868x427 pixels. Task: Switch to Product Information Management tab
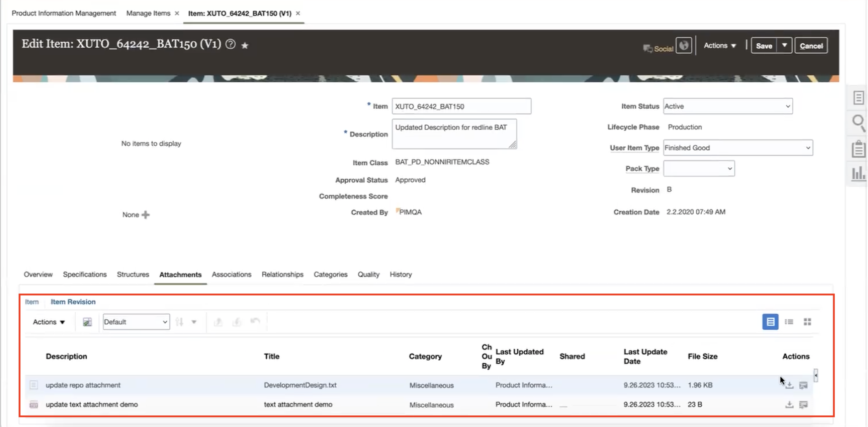[64, 13]
